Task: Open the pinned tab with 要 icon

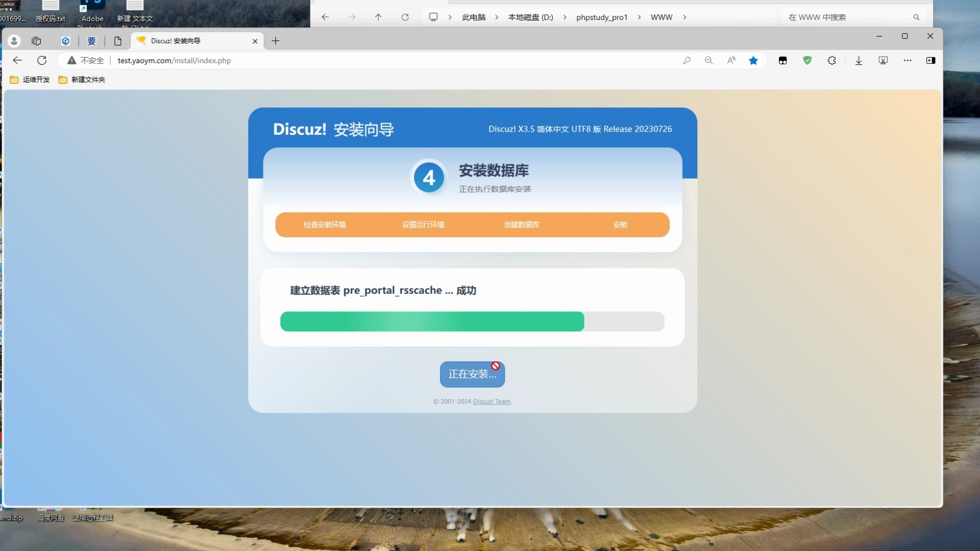Action: click(91, 41)
